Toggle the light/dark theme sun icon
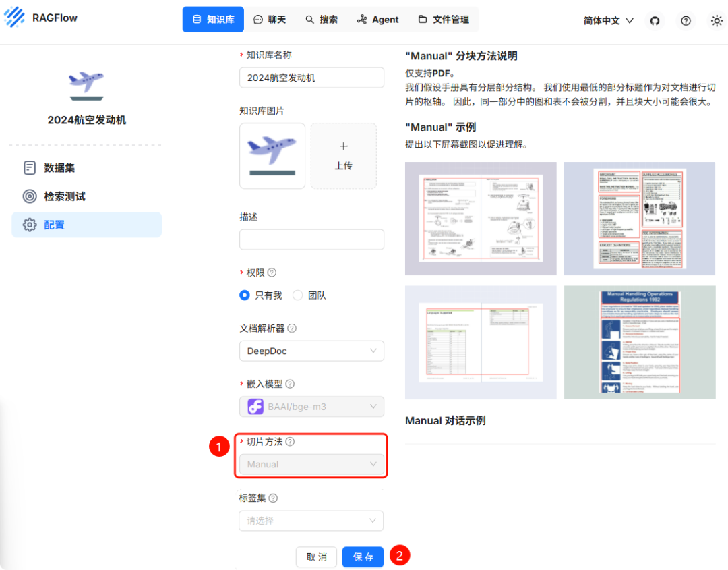728x570 pixels. point(717,21)
